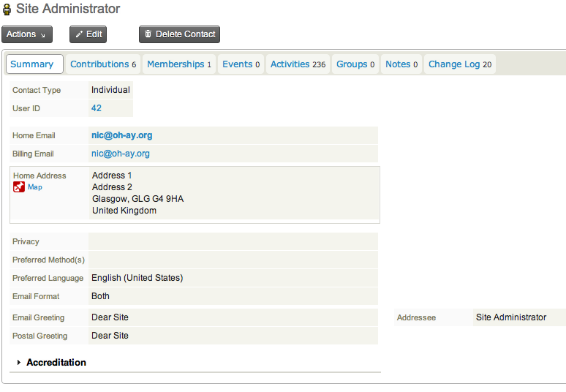Click the pencil icon on the Edit button
Image resolution: width=566 pixels, height=392 pixels.
click(79, 34)
